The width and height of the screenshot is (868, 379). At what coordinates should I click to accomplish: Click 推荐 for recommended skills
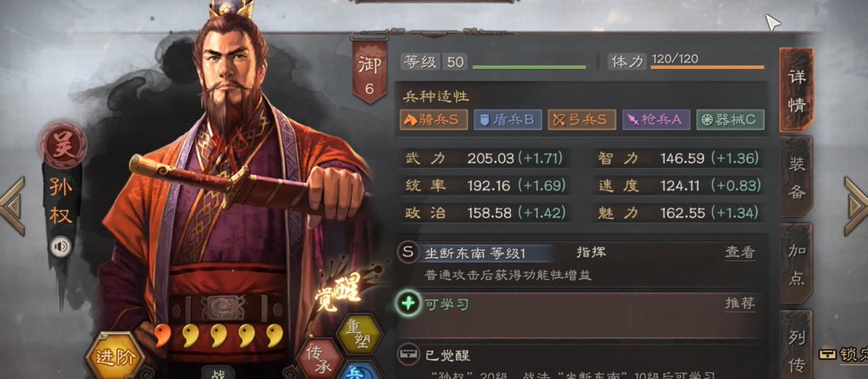click(x=740, y=304)
